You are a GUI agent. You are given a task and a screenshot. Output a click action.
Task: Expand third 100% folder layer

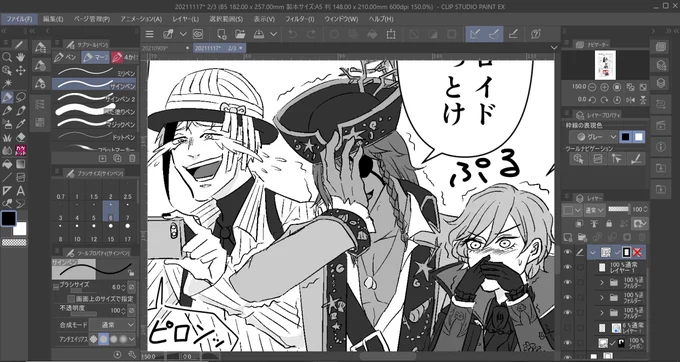[x=602, y=313]
